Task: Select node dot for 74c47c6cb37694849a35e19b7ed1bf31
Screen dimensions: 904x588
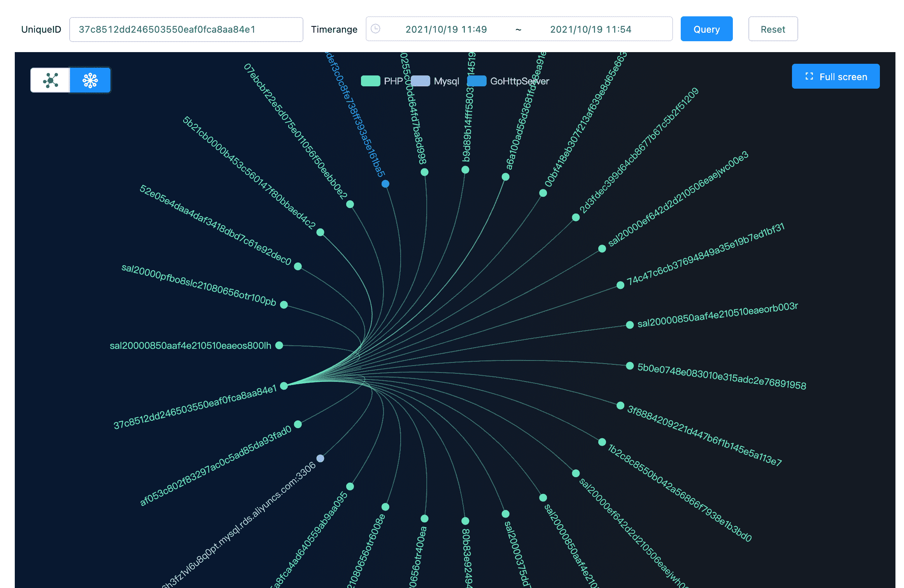Action: click(620, 285)
